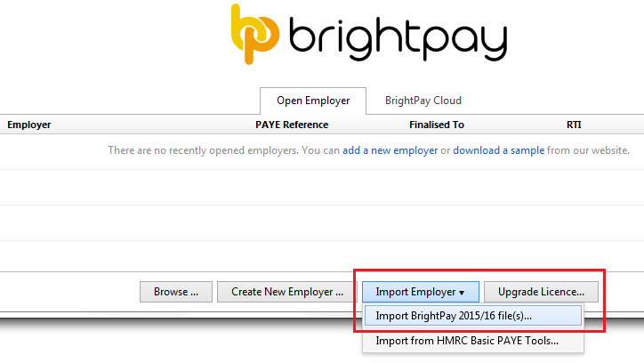Click the Browse ... button

[x=176, y=292]
